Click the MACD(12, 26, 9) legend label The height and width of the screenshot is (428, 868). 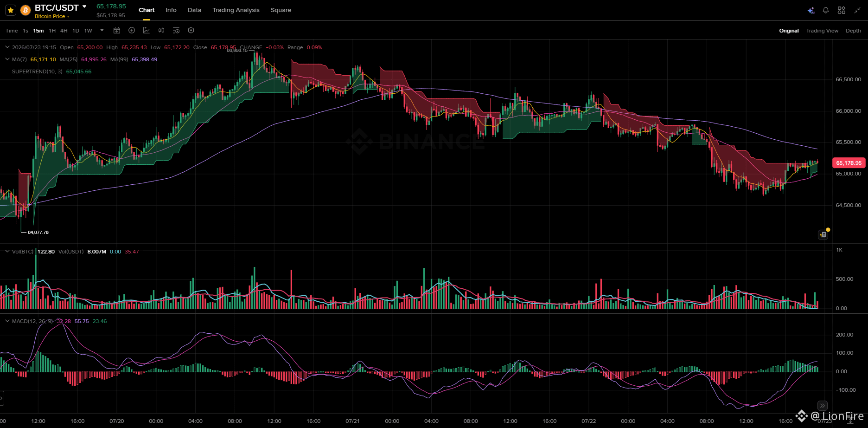[x=32, y=321]
